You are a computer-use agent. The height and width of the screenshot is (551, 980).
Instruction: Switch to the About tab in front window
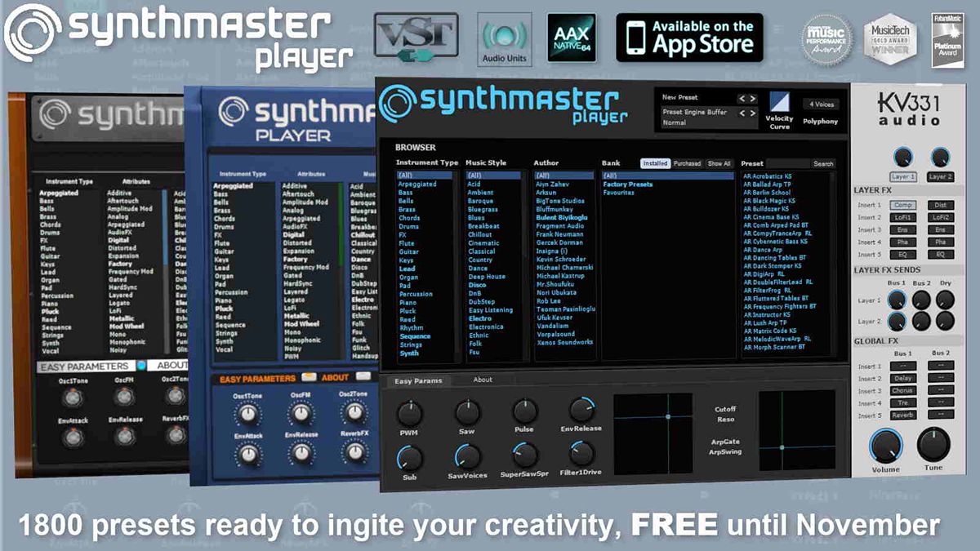click(x=483, y=380)
